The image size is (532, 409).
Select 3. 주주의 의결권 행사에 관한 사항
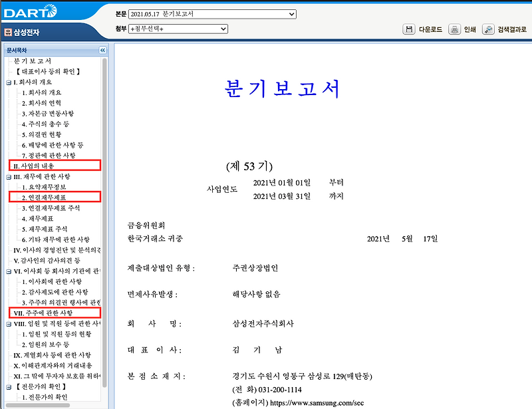pyautogui.click(x=61, y=303)
